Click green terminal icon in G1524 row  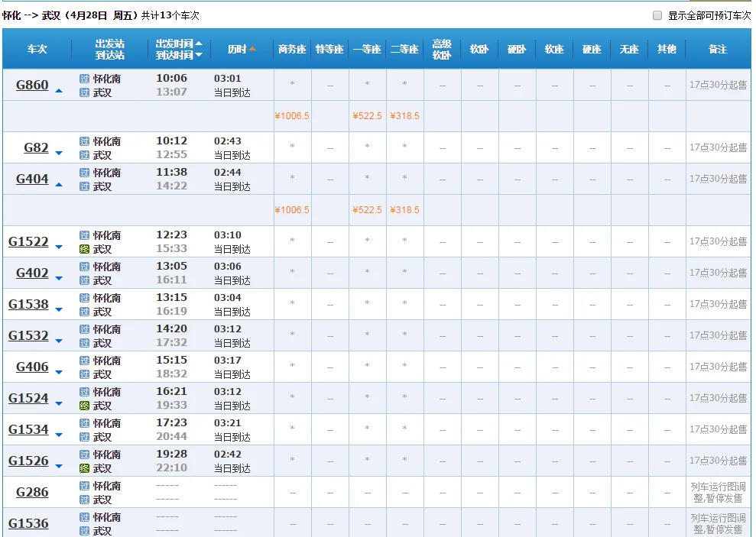(x=85, y=406)
